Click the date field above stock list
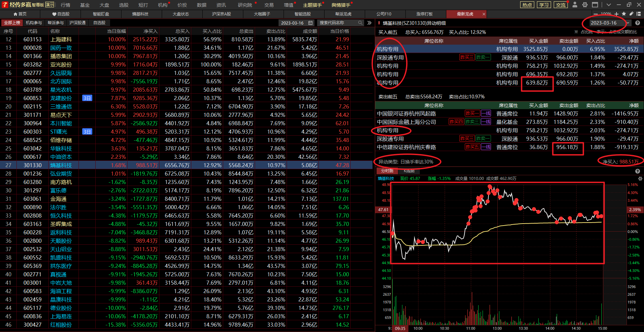The height and width of the screenshot is (332, 644). [296, 23]
